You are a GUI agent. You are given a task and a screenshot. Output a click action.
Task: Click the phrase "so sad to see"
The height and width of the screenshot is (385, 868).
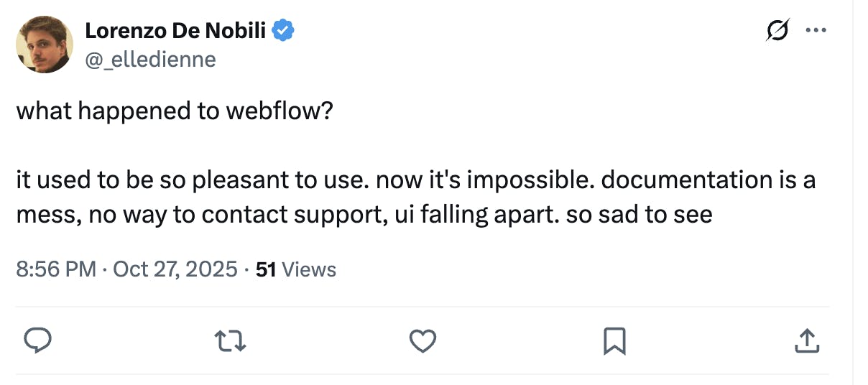pyautogui.click(x=639, y=214)
